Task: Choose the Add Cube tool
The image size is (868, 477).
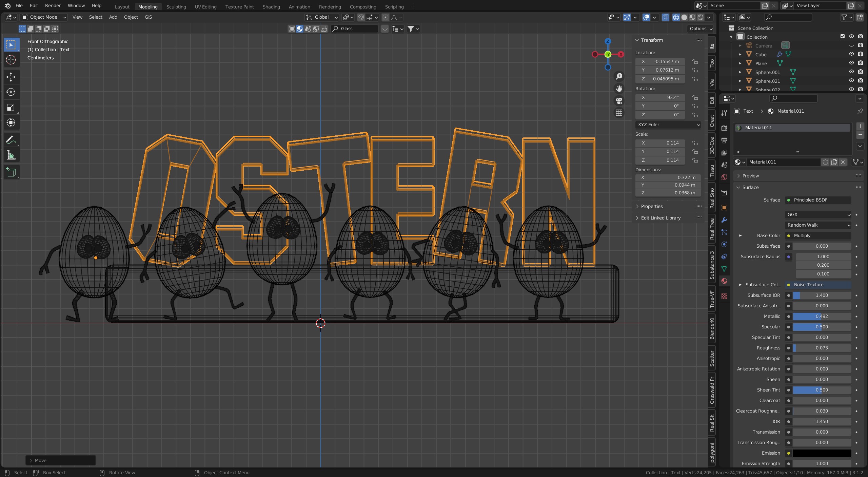Action: click(x=11, y=172)
